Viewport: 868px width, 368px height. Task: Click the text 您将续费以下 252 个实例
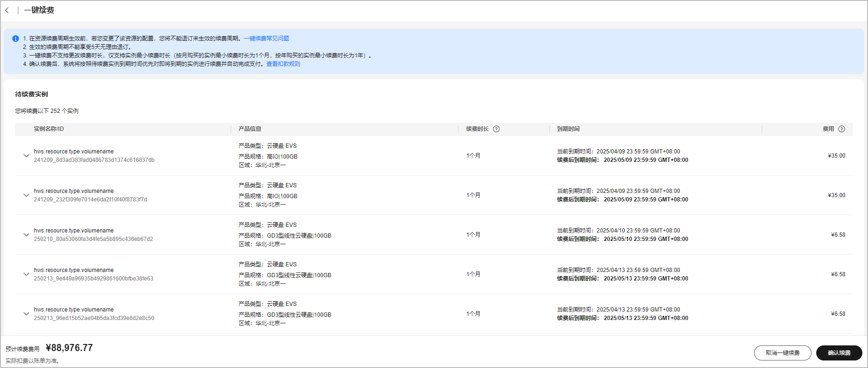(47, 111)
